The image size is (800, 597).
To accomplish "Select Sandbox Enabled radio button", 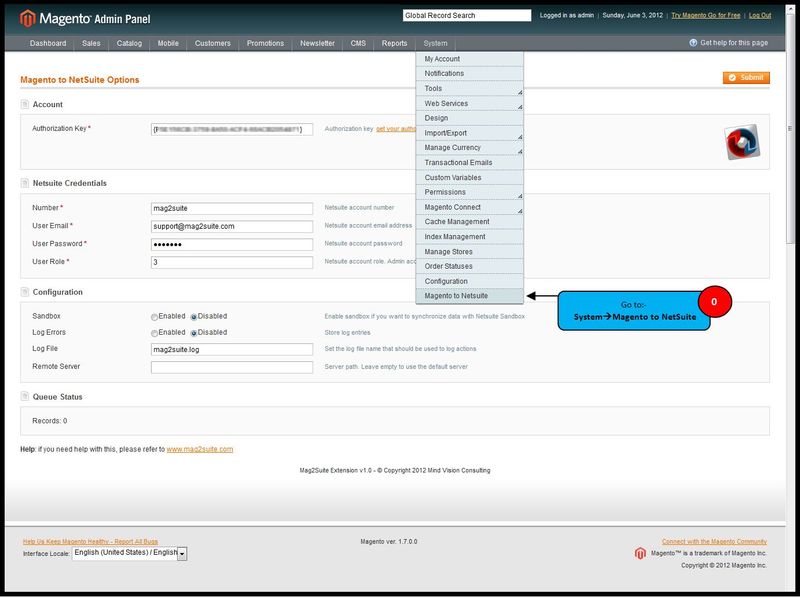I will point(154,317).
